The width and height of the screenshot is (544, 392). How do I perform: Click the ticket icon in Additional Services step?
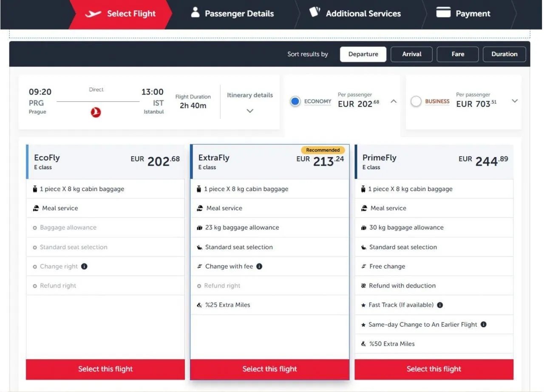point(314,12)
